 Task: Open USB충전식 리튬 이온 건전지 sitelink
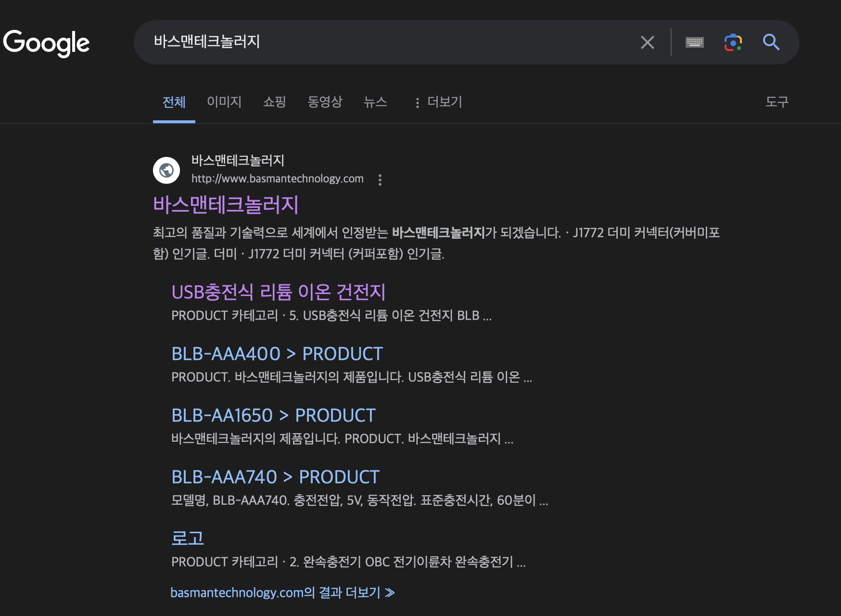tap(279, 292)
